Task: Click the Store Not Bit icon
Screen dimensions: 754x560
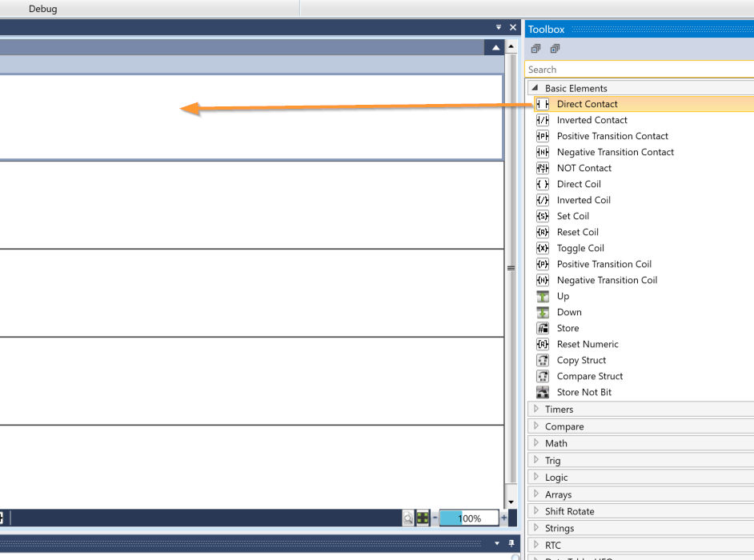Action: tap(543, 392)
